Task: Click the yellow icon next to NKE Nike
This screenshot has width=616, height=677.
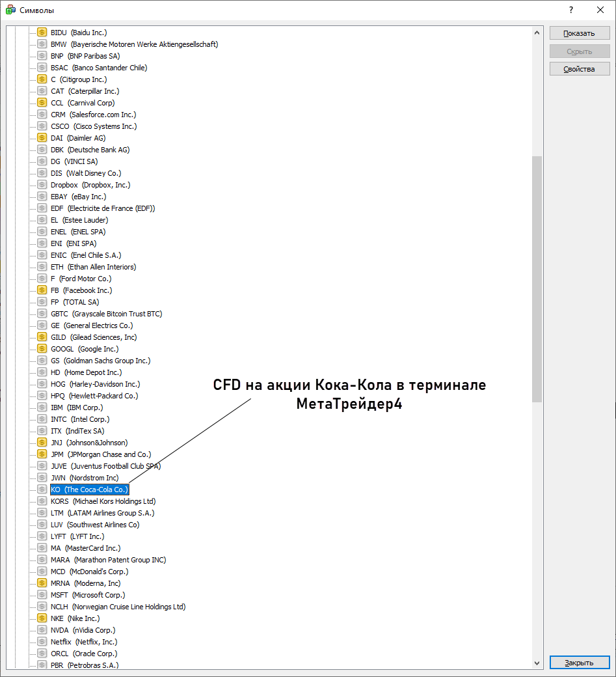Action: coord(42,618)
